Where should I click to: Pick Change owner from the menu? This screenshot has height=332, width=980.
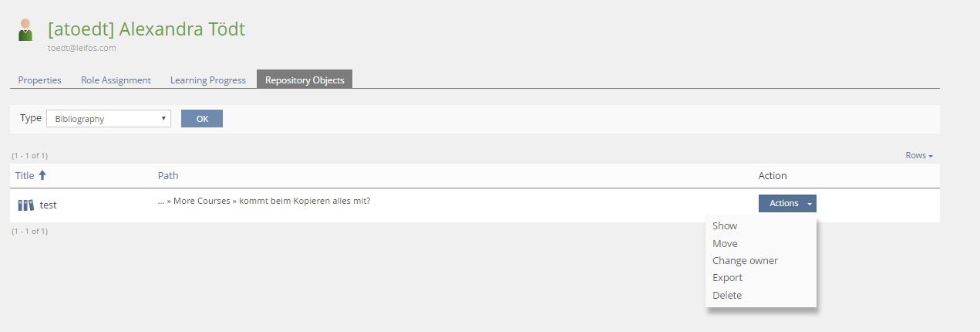(x=745, y=261)
